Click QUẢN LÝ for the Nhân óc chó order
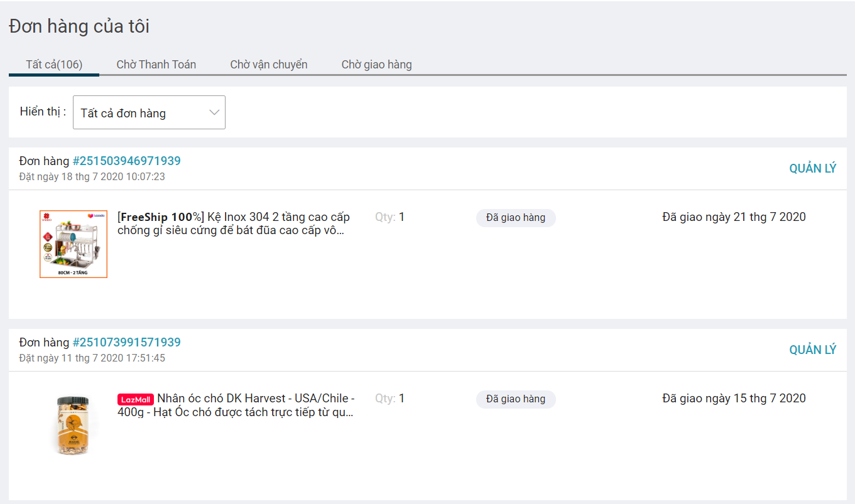This screenshot has width=855, height=504. click(x=812, y=350)
